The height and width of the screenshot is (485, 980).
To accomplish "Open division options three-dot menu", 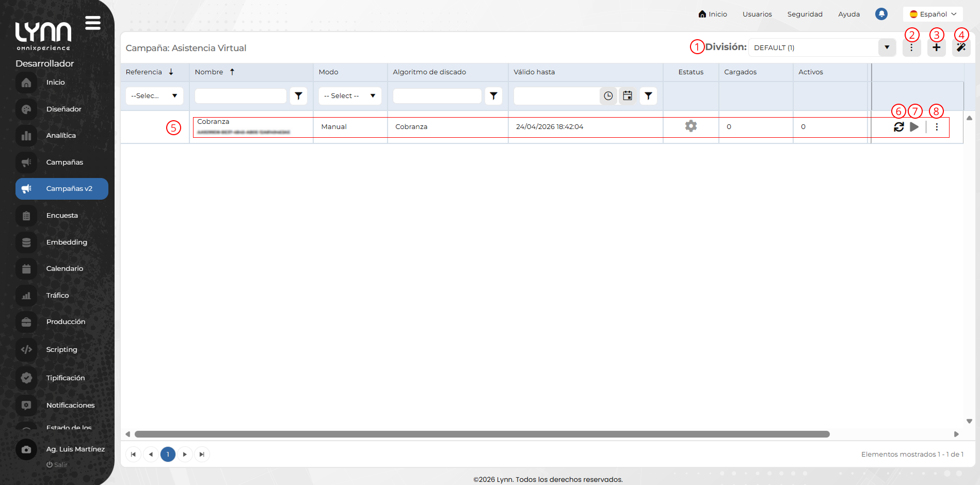I will (x=911, y=47).
